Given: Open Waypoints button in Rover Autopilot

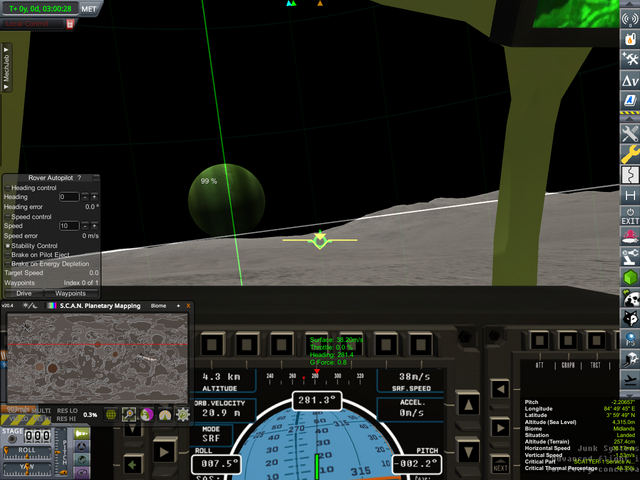Looking at the screenshot, I should [x=71, y=293].
